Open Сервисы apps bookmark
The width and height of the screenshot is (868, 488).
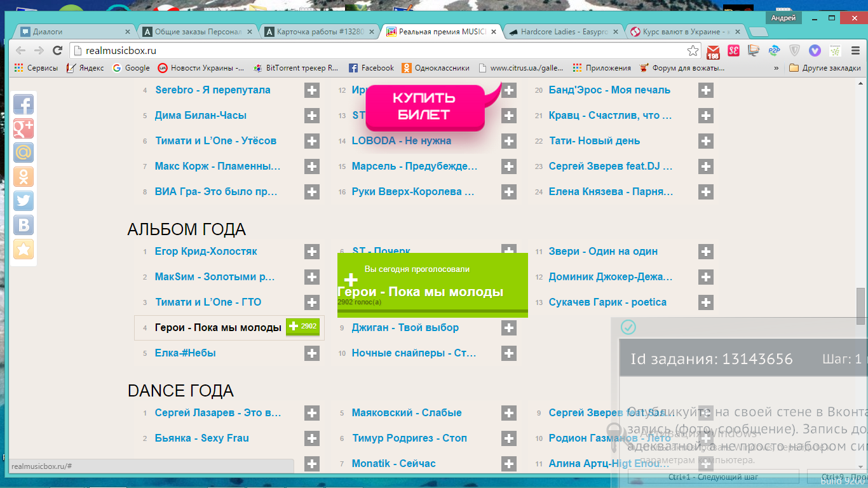pos(36,68)
